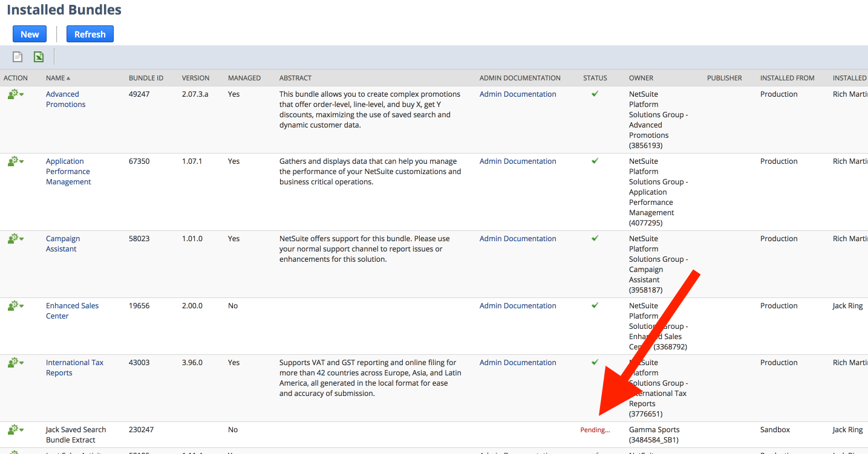Open action menu for Application Performance Management
868x454 pixels.
[16, 161]
